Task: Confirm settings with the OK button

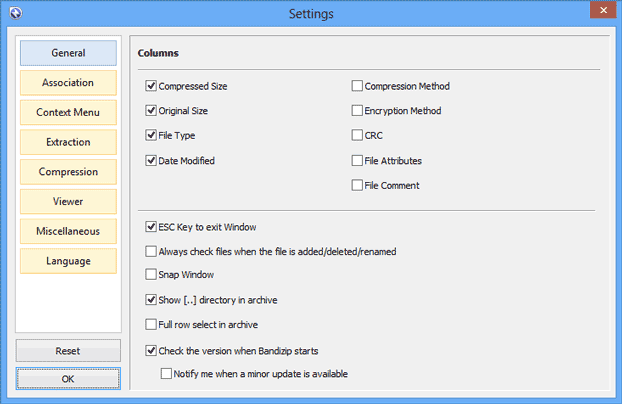Action: pyautogui.click(x=68, y=379)
